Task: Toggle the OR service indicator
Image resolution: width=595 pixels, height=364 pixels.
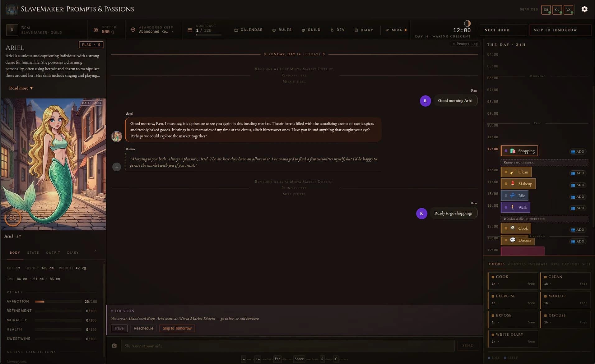Action: click(x=546, y=10)
